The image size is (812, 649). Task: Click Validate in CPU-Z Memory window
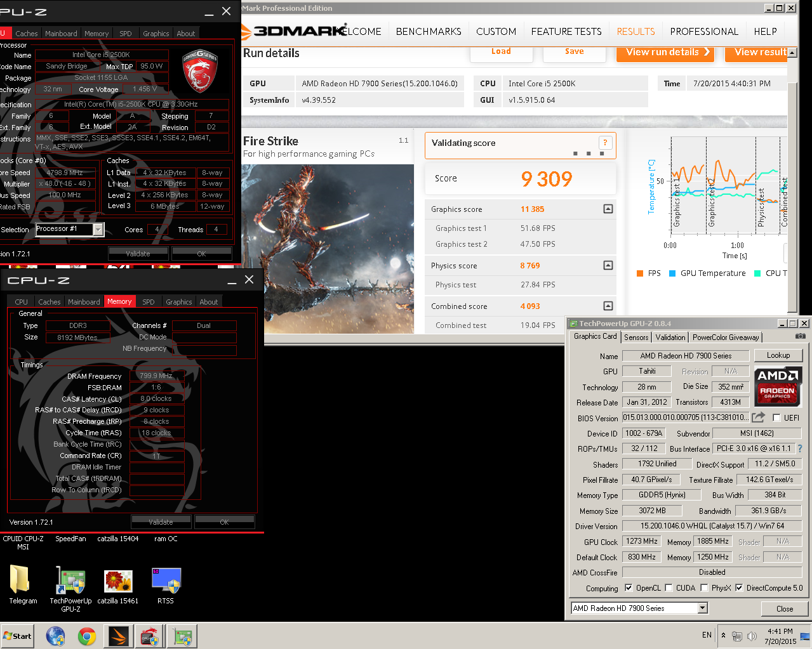[x=161, y=522]
